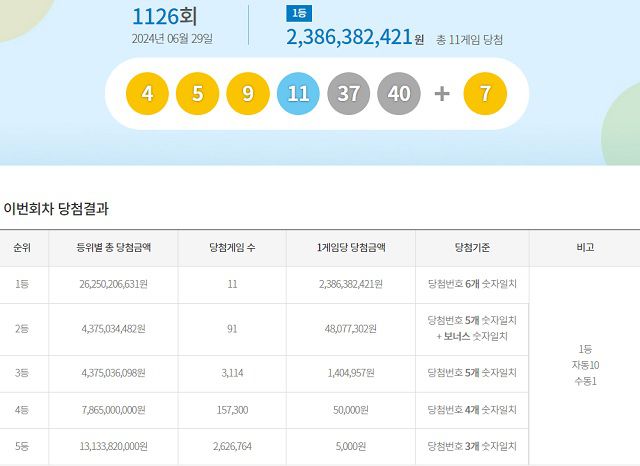Select the blue number 11 ball
Viewport: 640px width, 466px height.
(x=298, y=94)
